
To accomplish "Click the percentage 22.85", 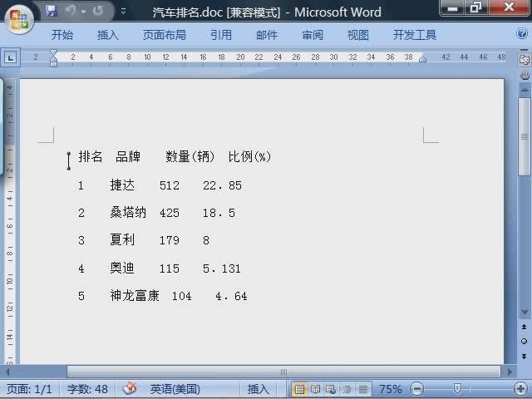I will point(222,186).
